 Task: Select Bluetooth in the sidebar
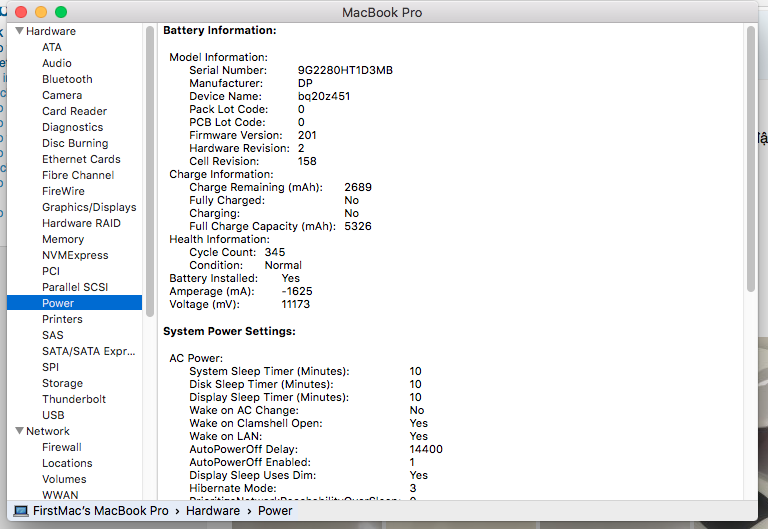click(67, 79)
